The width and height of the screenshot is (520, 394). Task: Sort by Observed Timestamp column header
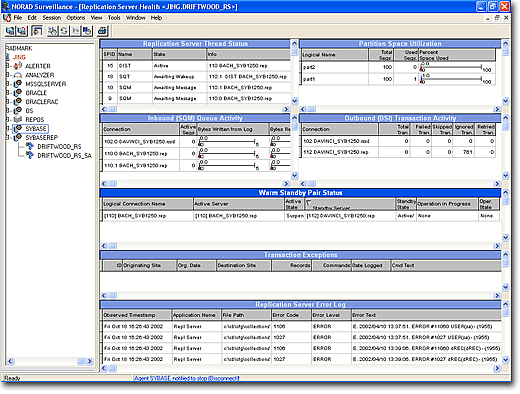pos(137,315)
